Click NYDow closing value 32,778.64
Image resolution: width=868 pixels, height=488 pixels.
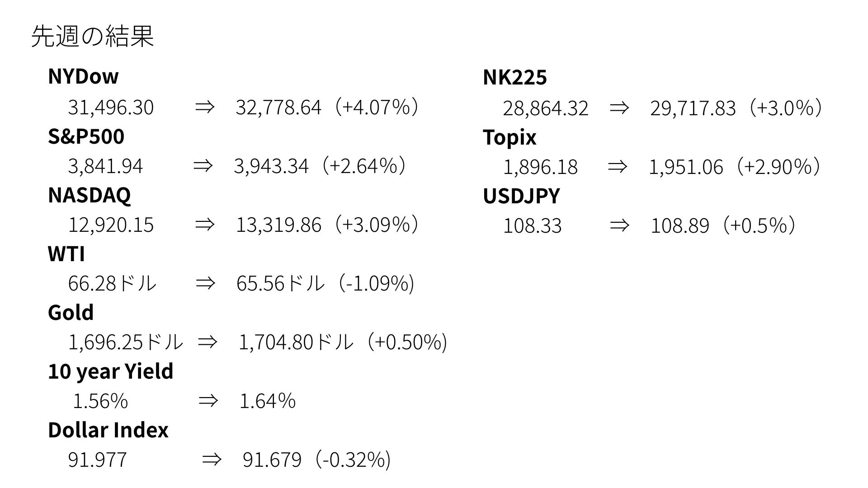[278, 108]
